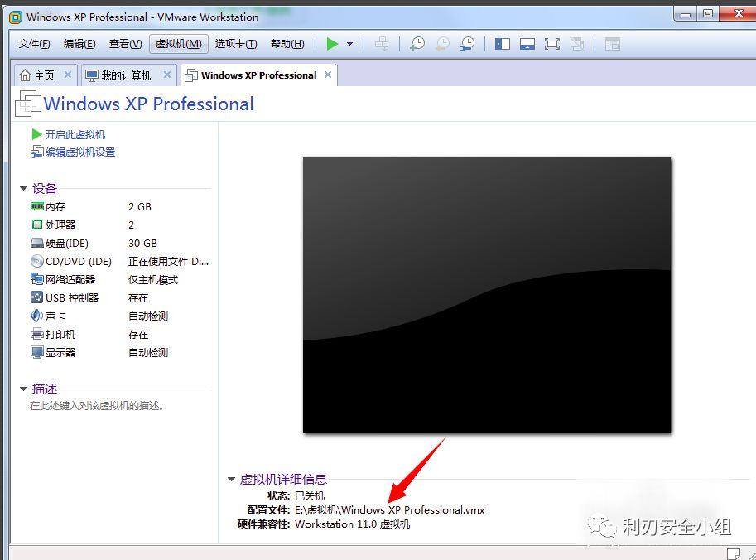Click the 硬盘(IDE) hard disk icon
Screen dimensions: 756x560
point(37,243)
